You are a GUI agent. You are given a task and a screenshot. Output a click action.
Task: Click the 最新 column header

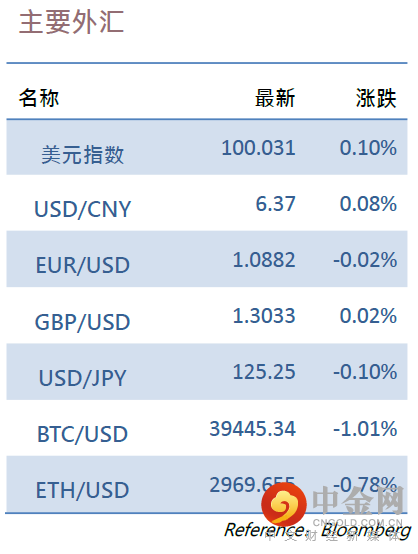[x=275, y=98]
